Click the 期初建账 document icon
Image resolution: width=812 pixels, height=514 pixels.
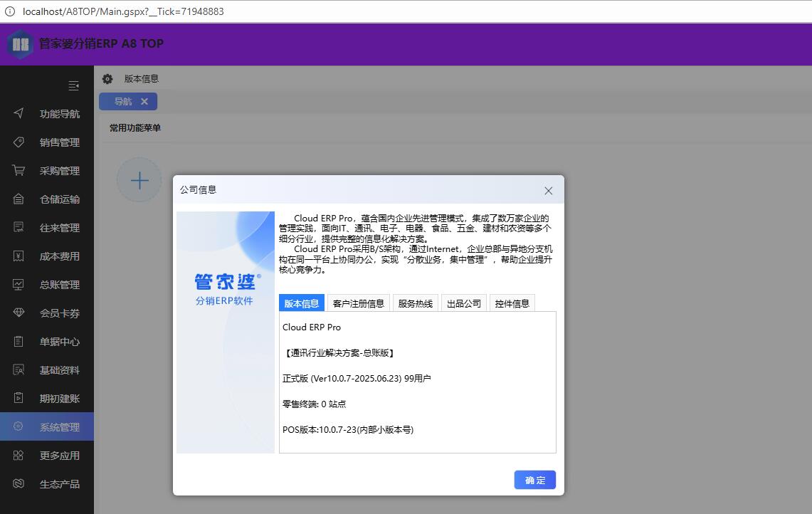coord(19,399)
